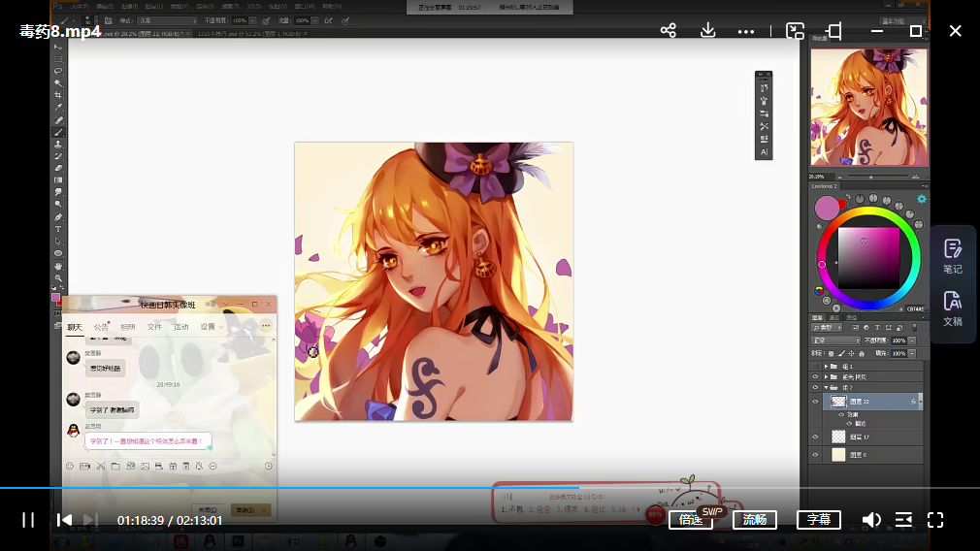Expand the 组 1 layer group
980x551 pixels.
tap(826, 366)
